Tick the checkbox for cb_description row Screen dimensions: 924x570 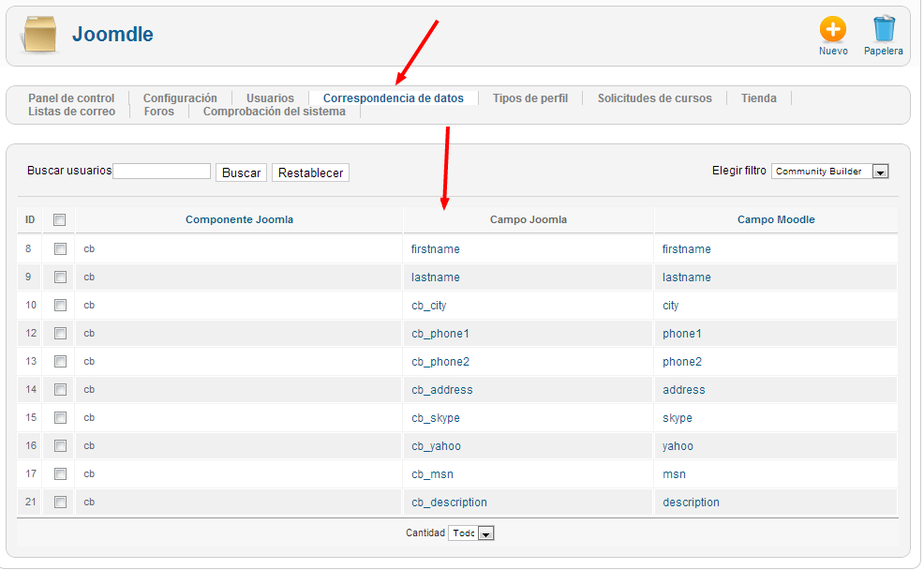point(60,502)
